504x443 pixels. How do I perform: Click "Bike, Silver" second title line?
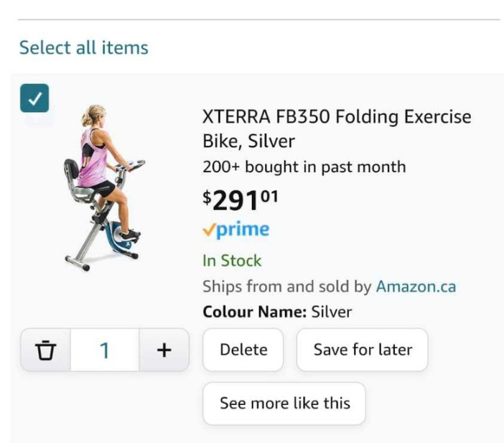pyautogui.click(x=248, y=141)
